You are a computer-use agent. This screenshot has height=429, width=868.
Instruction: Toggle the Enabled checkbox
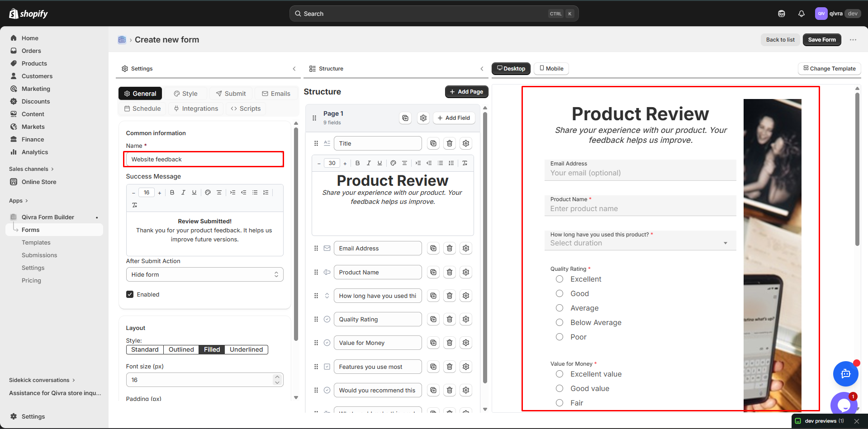click(130, 294)
